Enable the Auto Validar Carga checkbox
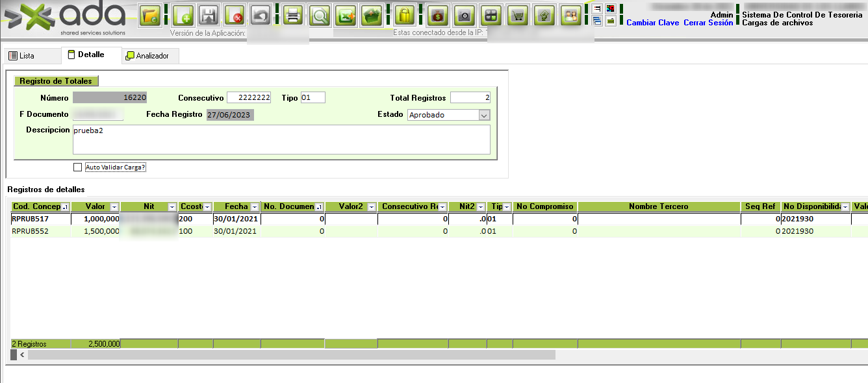Viewport: 868px width, 383px height. tap(78, 167)
